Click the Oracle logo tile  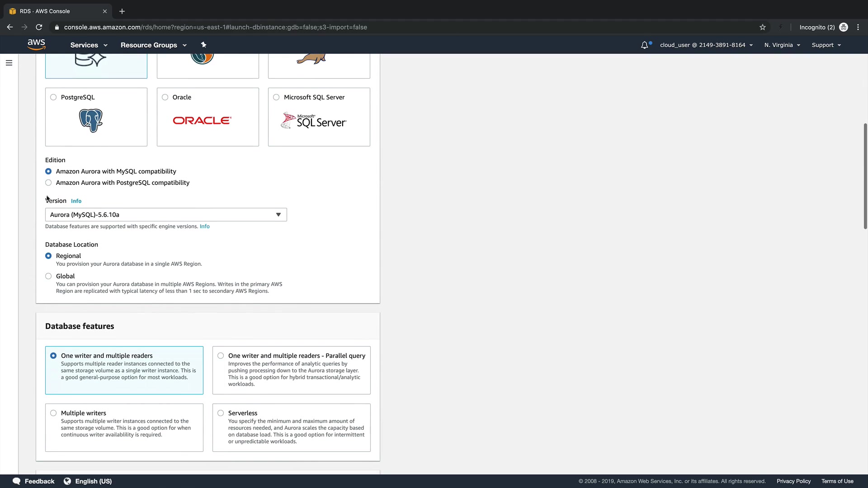click(202, 121)
